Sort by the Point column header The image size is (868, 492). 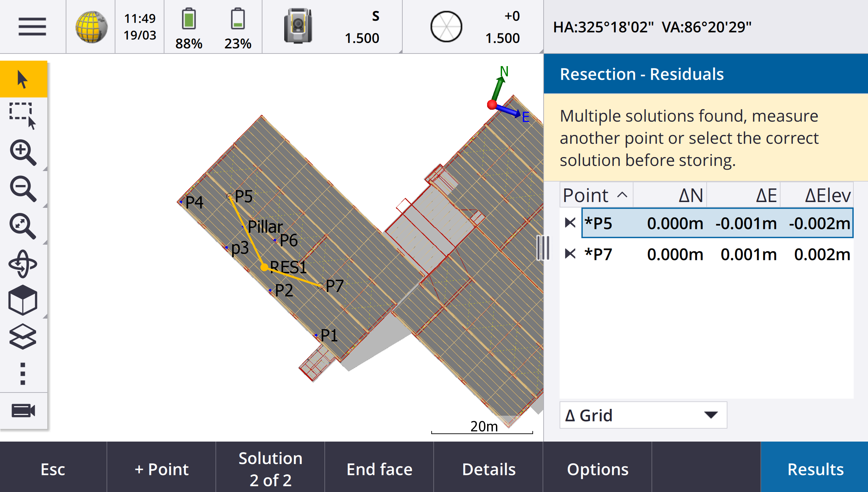click(x=596, y=195)
